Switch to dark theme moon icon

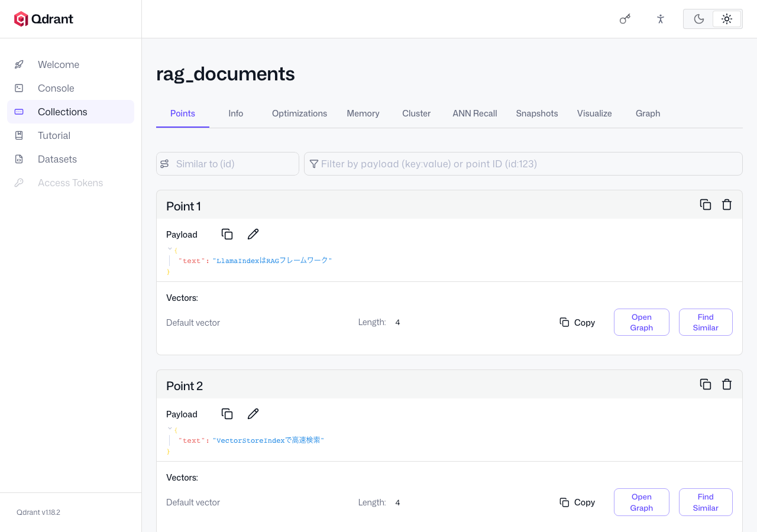point(699,19)
